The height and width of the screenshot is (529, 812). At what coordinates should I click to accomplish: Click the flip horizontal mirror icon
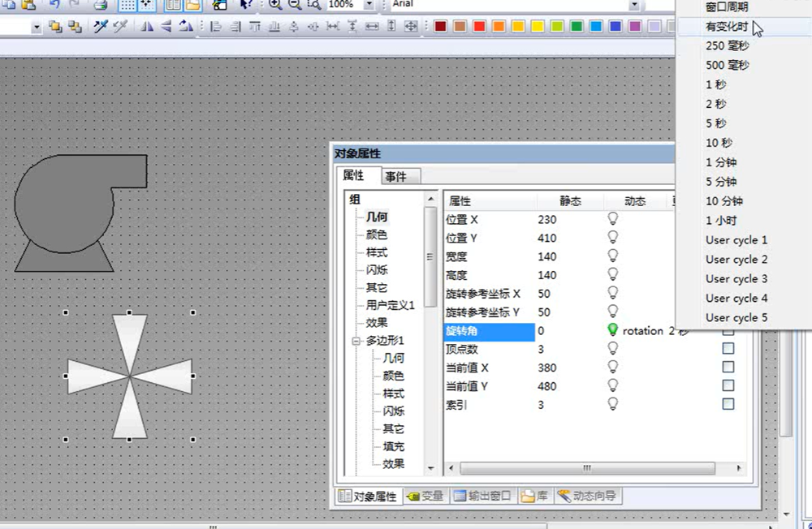coord(147,27)
